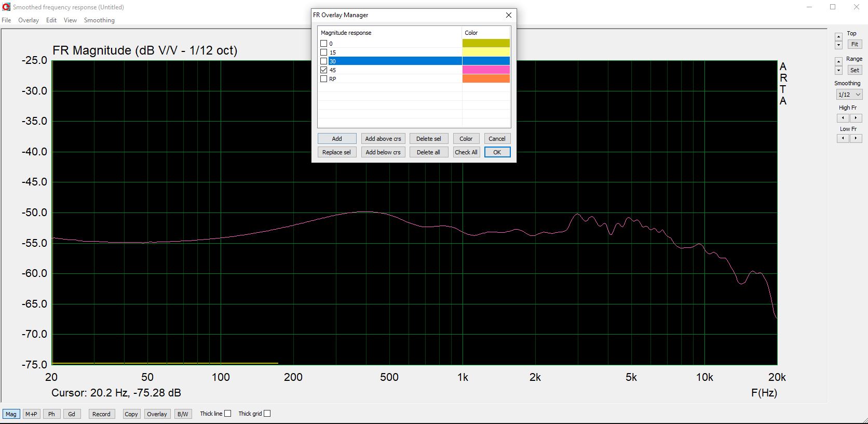Open the Smoothing 1/12 dropdown
Image resolution: width=868 pixels, height=424 pixels.
(x=849, y=95)
